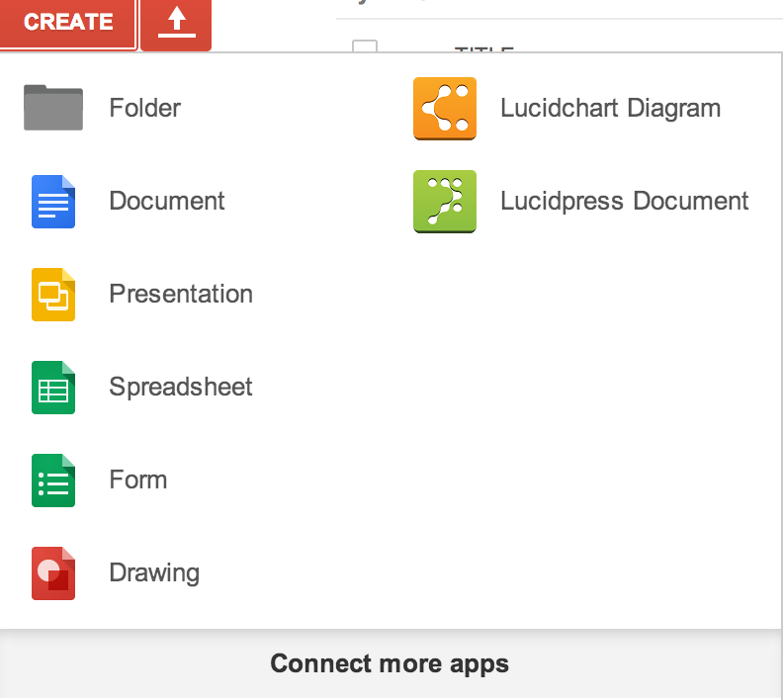Viewport: 783px width, 700px height.
Task: Open Connect more apps
Action: 390,664
